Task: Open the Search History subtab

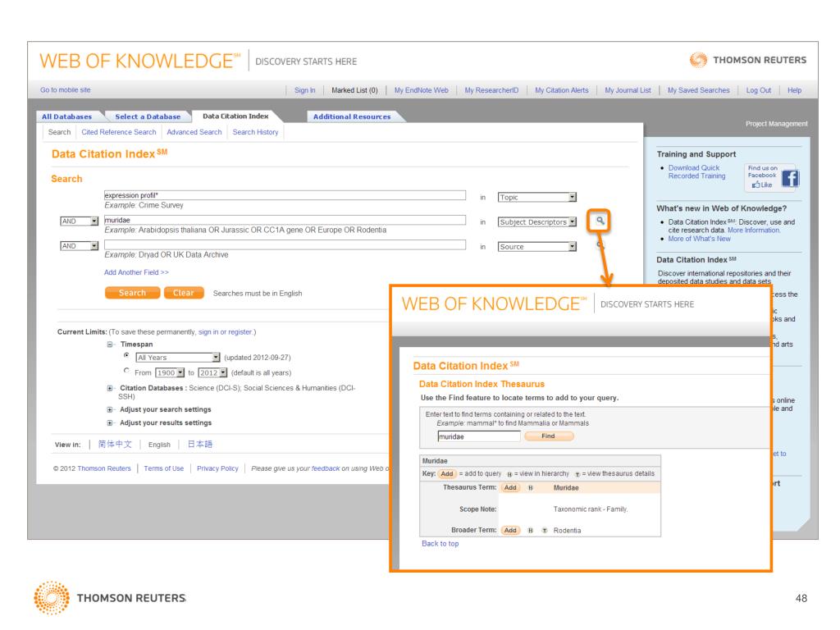Action: pyautogui.click(x=256, y=132)
